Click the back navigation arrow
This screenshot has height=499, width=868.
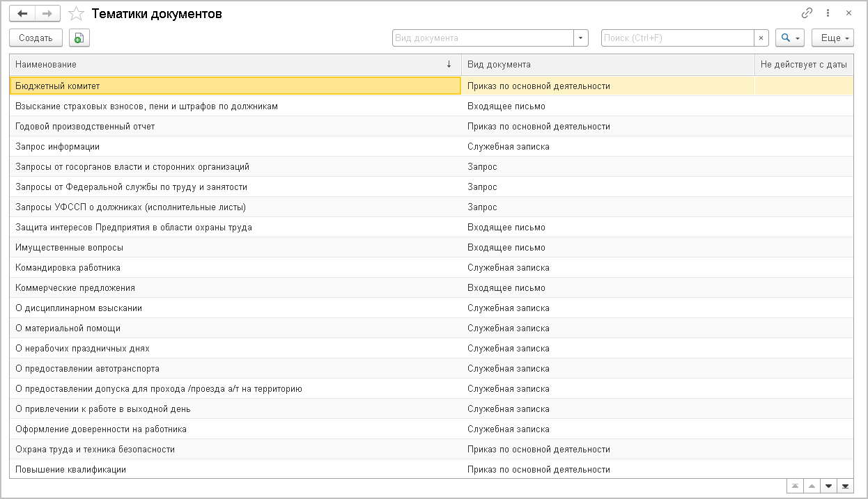[x=22, y=13]
